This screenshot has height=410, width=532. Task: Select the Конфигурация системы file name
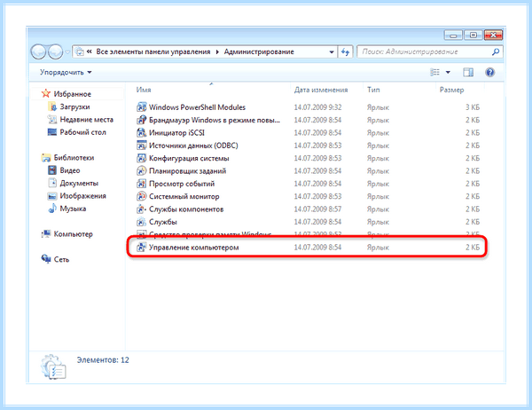coord(189,158)
